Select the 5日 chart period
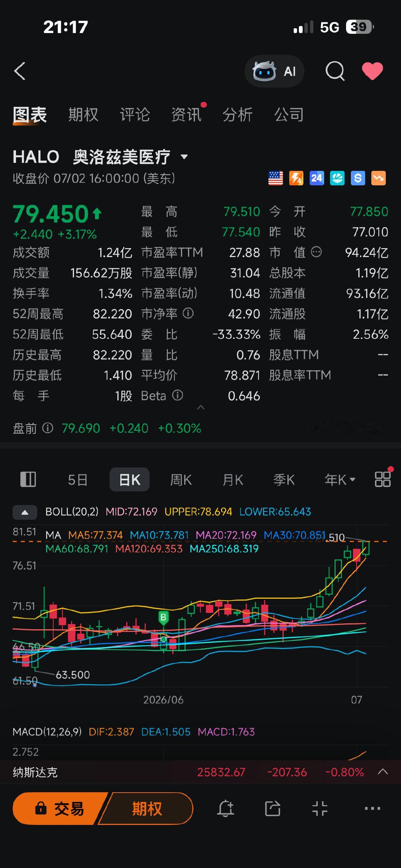Image resolution: width=401 pixels, height=868 pixels. (78, 480)
